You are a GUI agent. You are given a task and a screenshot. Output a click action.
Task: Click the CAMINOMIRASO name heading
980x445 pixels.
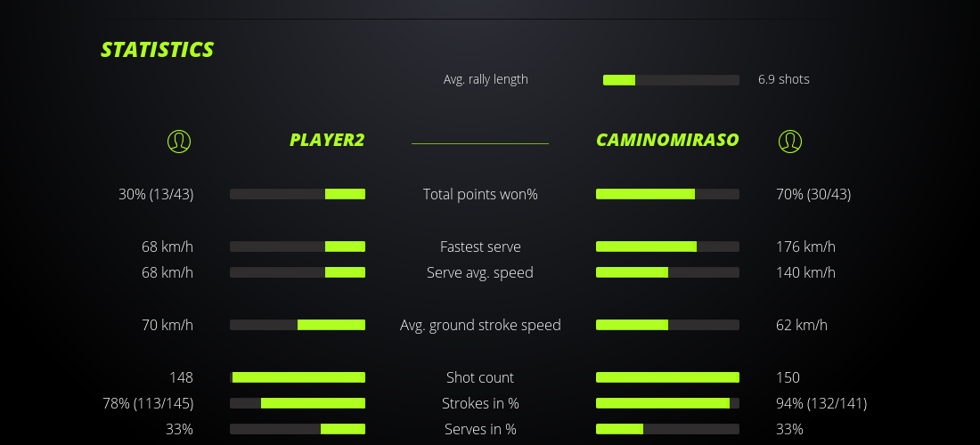click(667, 140)
